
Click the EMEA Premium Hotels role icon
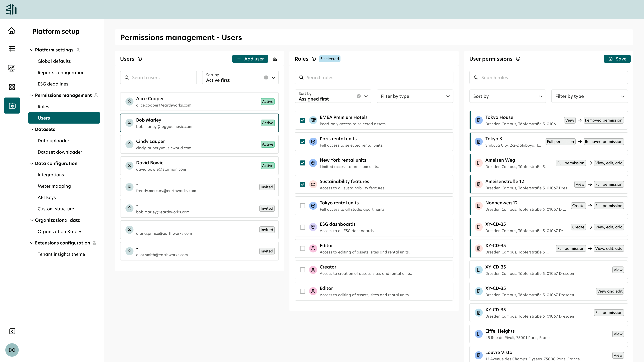313,120
